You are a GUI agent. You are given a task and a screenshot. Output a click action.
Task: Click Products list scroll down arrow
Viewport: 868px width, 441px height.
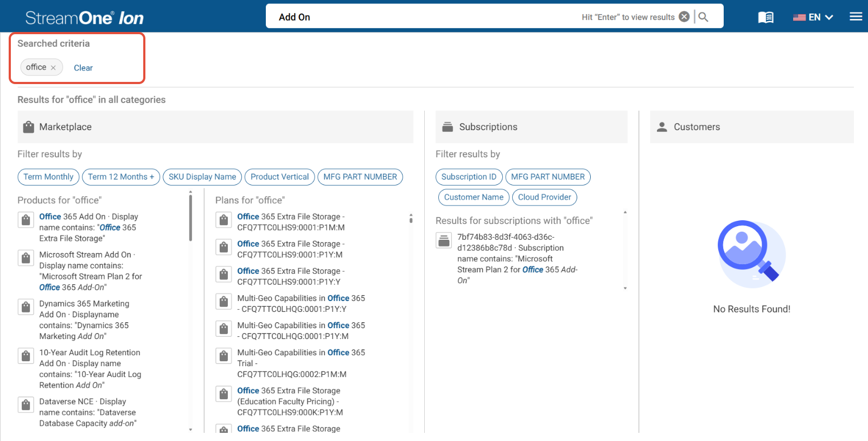click(x=190, y=430)
